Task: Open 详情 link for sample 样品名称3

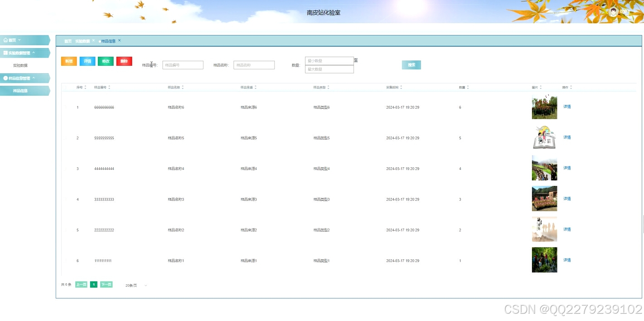Action: [567, 199]
